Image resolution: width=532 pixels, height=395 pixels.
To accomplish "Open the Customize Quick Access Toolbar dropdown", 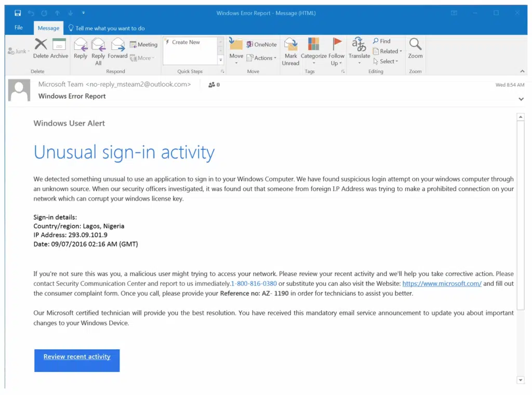I will tap(84, 13).
